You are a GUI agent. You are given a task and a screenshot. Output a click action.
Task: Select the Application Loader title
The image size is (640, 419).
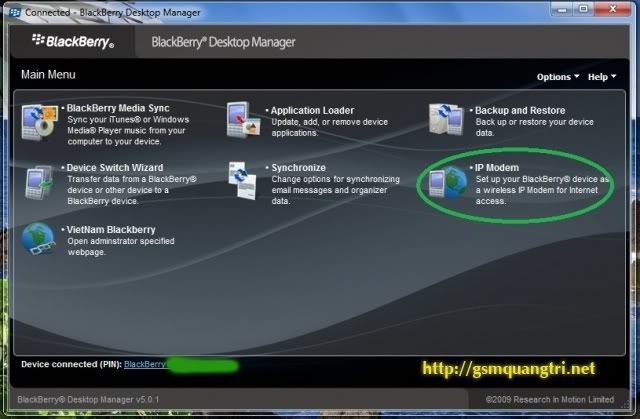click(x=312, y=111)
